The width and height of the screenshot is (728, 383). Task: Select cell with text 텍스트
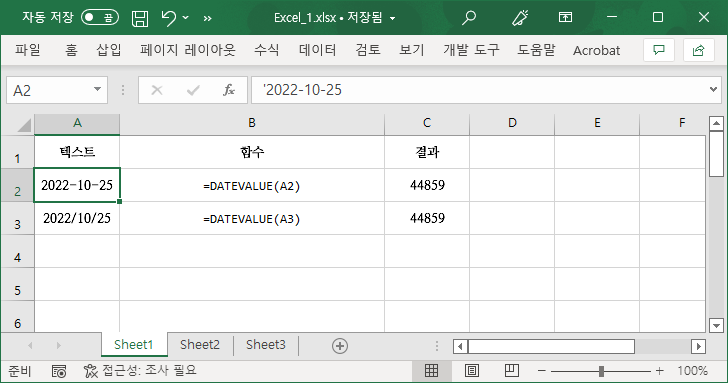(77, 152)
